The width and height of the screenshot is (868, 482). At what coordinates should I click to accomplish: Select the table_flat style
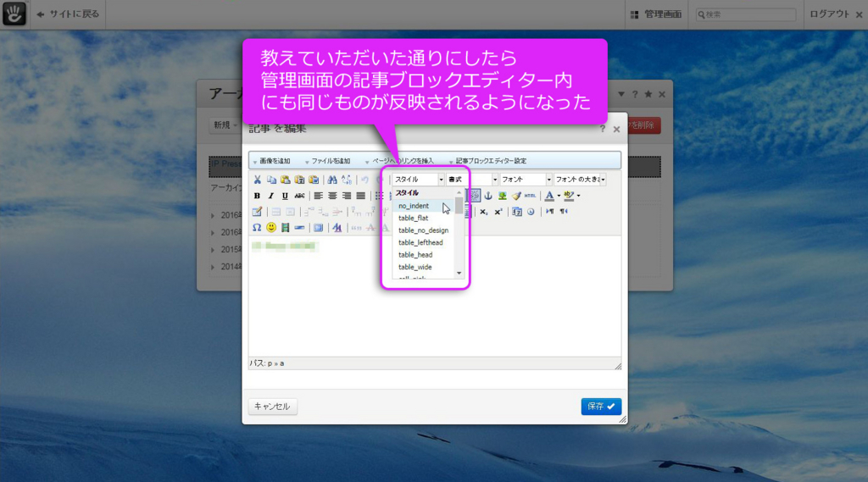pyautogui.click(x=424, y=218)
